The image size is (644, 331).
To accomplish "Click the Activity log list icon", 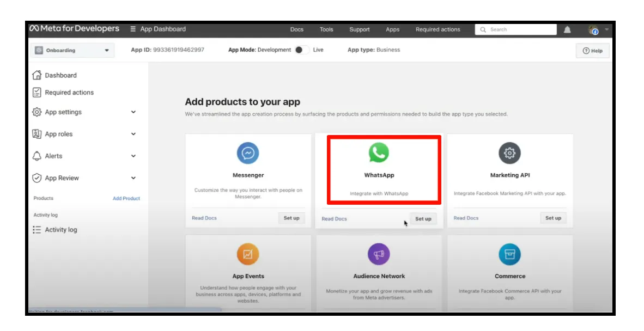I will coord(37,230).
